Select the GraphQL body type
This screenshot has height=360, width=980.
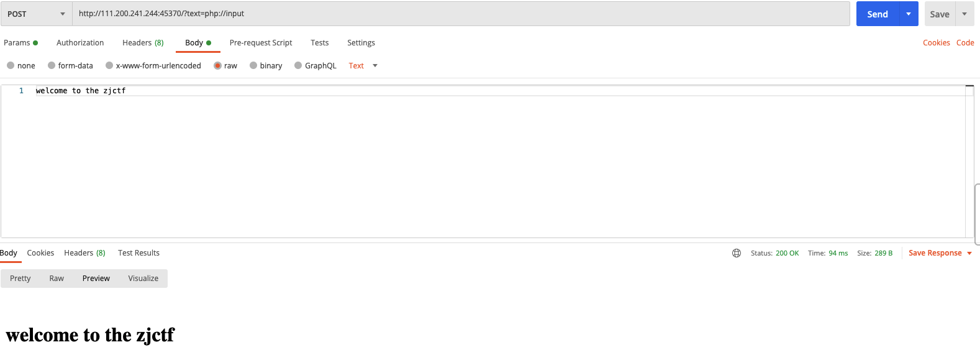(x=315, y=65)
